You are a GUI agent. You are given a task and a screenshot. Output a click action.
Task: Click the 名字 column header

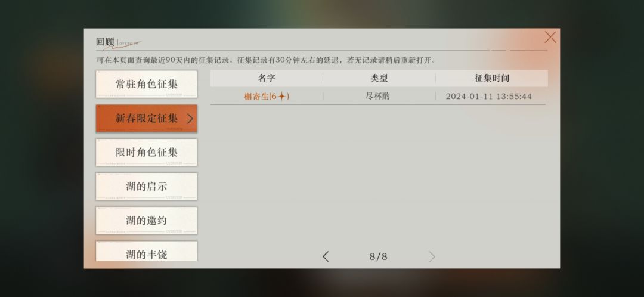coord(267,78)
